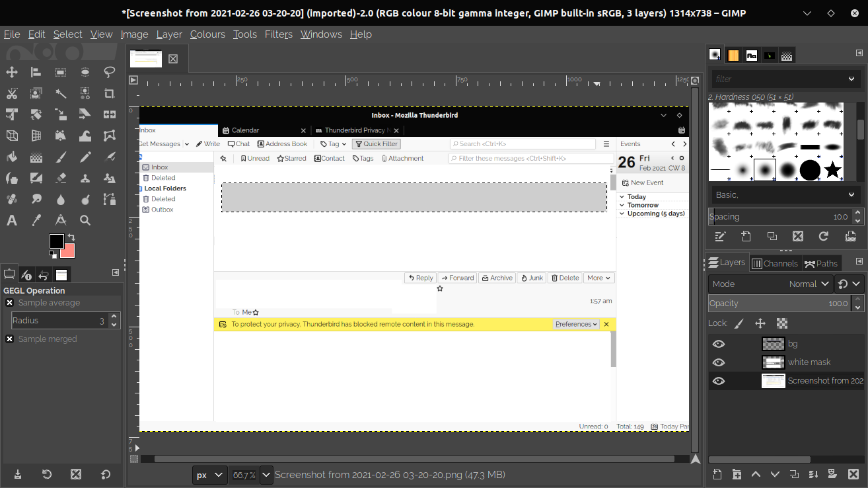Select the Scissors Select tool

[12, 93]
